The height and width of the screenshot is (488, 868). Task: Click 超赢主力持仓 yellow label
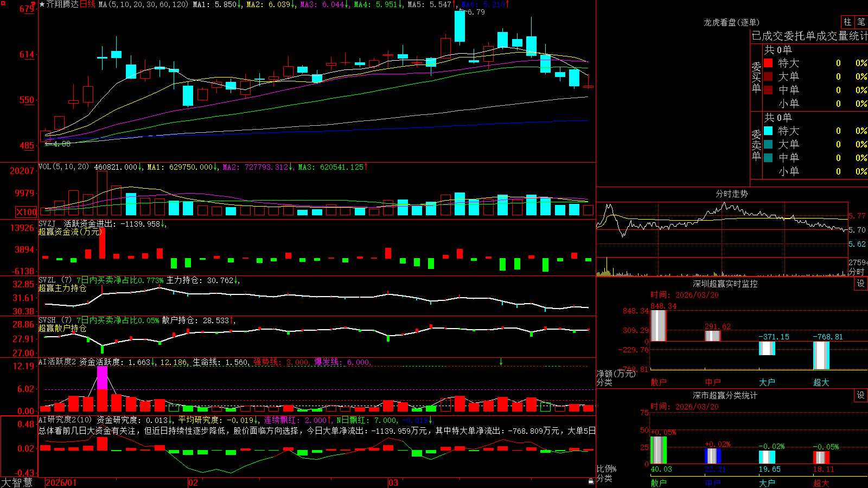[62, 288]
